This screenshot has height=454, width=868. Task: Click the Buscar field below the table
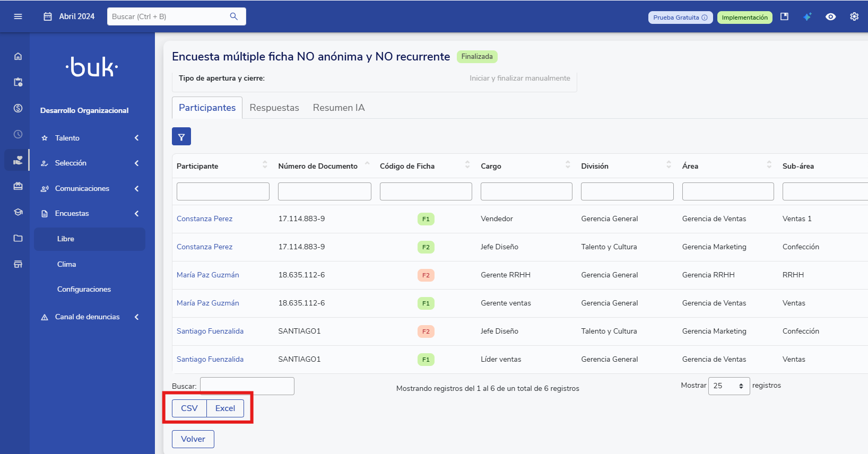(247, 386)
